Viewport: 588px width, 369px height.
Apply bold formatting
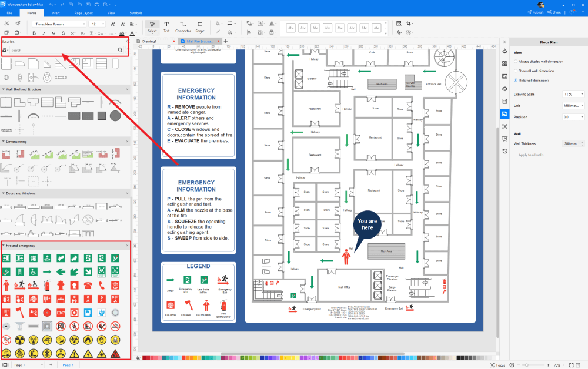(x=34, y=33)
